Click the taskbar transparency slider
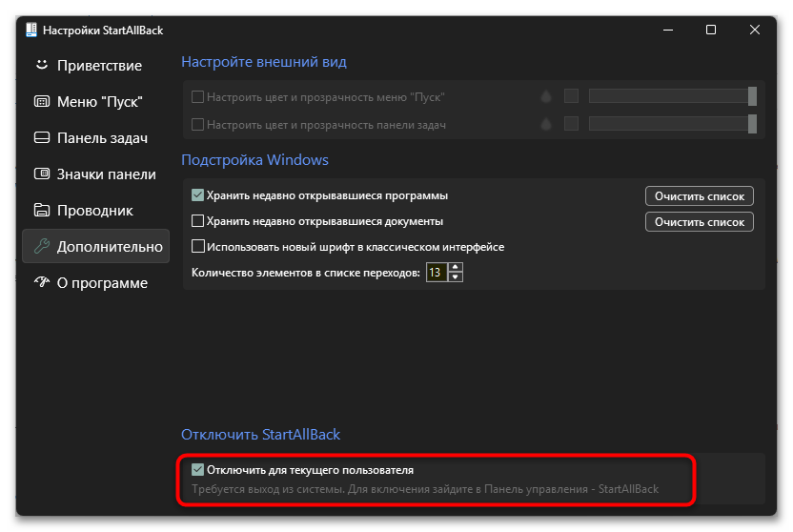Viewport: 793px width, 532px height. (673, 124)
